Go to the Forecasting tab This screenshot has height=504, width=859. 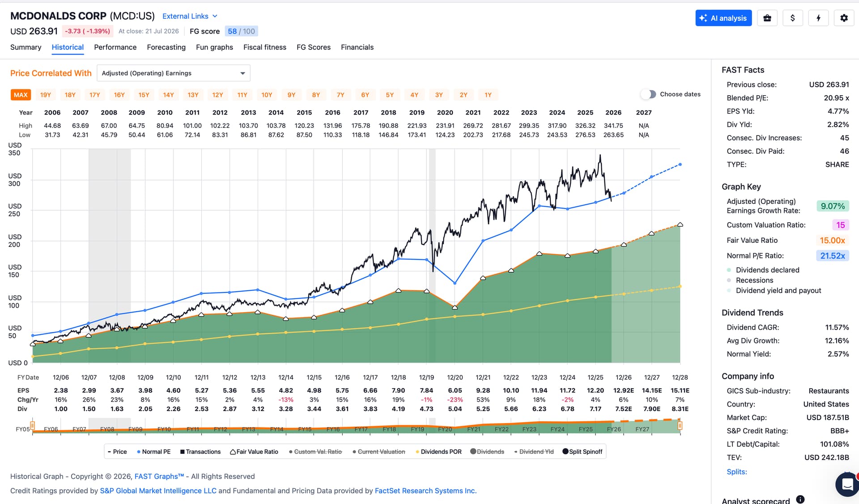(x=166, y=47)
